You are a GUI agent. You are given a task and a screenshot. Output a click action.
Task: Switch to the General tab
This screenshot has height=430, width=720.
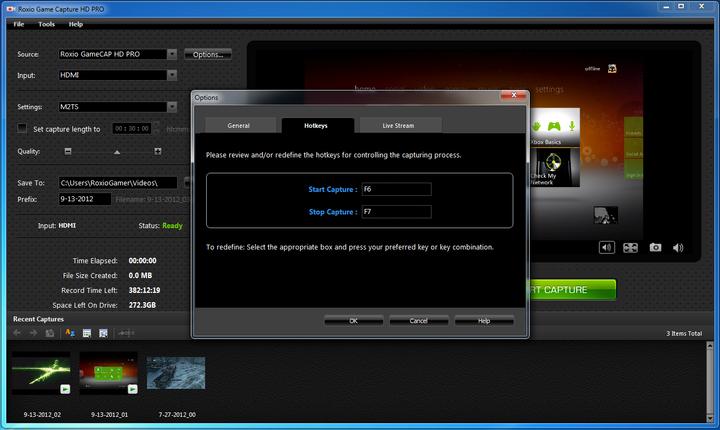pyautogui.click(x=239, y=125)
